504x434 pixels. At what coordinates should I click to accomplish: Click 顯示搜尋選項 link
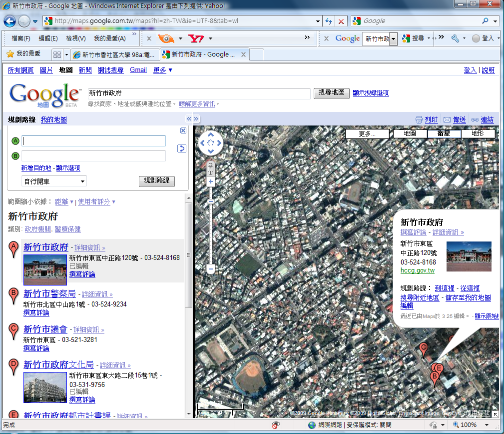[371, 93]
